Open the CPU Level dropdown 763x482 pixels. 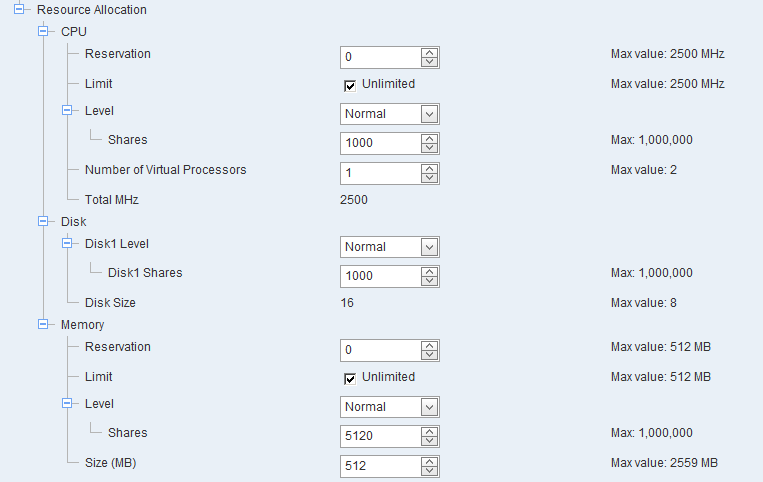tap(430, 114)
